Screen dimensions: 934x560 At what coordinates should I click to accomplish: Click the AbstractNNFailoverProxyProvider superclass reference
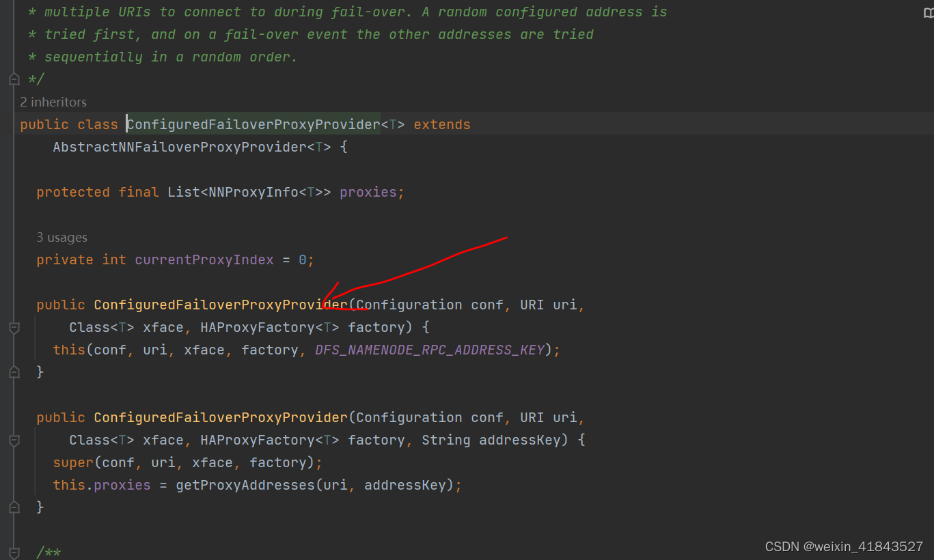[x=181, y=147]
